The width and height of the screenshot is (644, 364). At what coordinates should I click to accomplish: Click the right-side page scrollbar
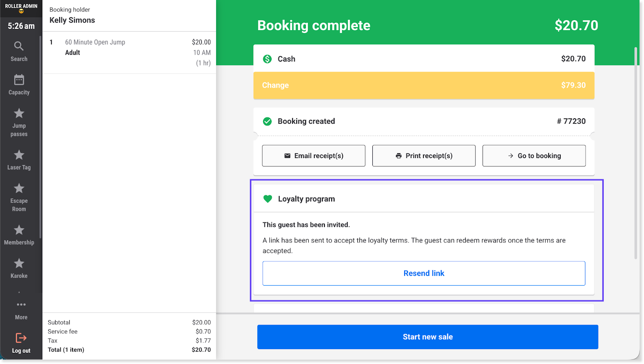click(636, 153)
